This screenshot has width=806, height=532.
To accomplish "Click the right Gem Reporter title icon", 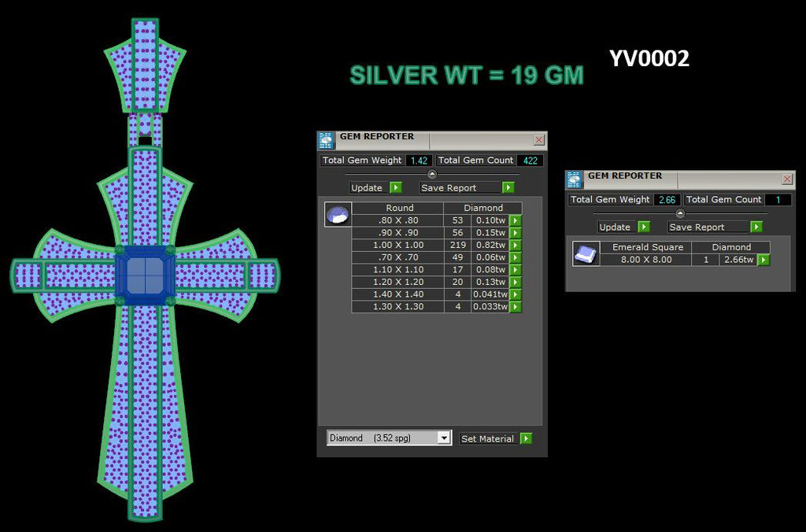I will [x=574, y=179].
